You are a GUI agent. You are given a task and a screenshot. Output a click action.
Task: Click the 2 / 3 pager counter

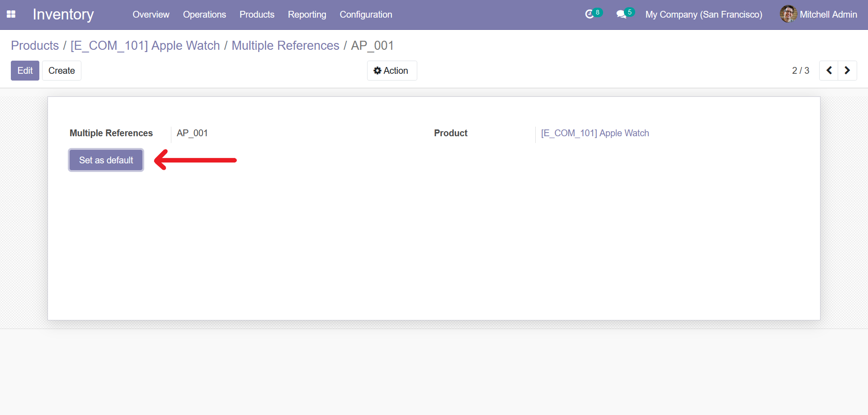(x=800, y=71)
